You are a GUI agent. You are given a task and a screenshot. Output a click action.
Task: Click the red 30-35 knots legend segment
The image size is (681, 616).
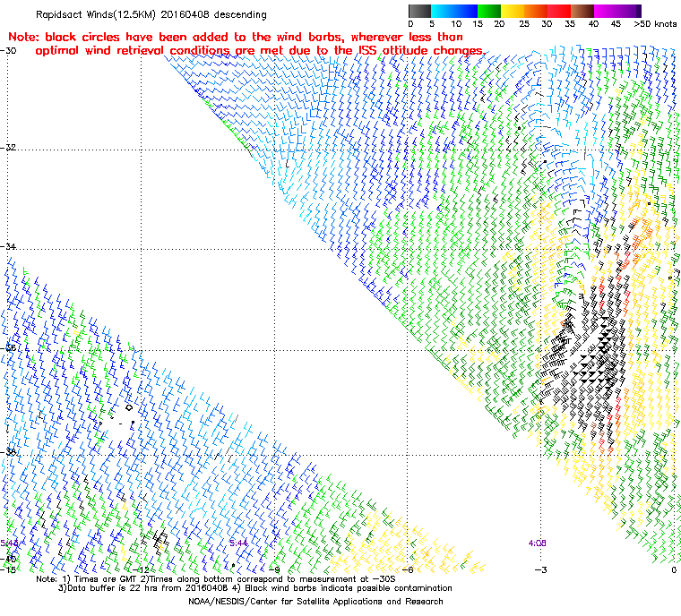[559, 11]
